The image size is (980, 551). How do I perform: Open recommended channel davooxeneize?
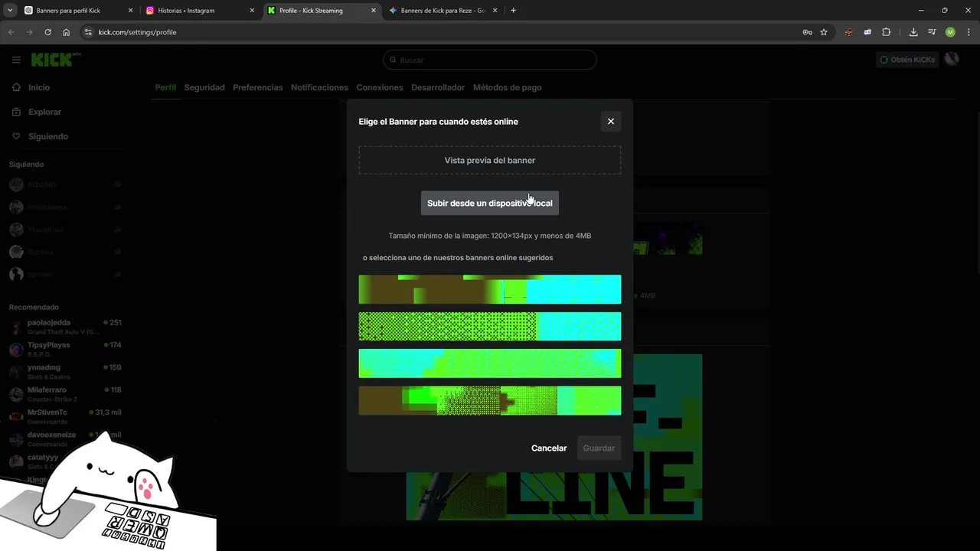(x=65, y=439)
